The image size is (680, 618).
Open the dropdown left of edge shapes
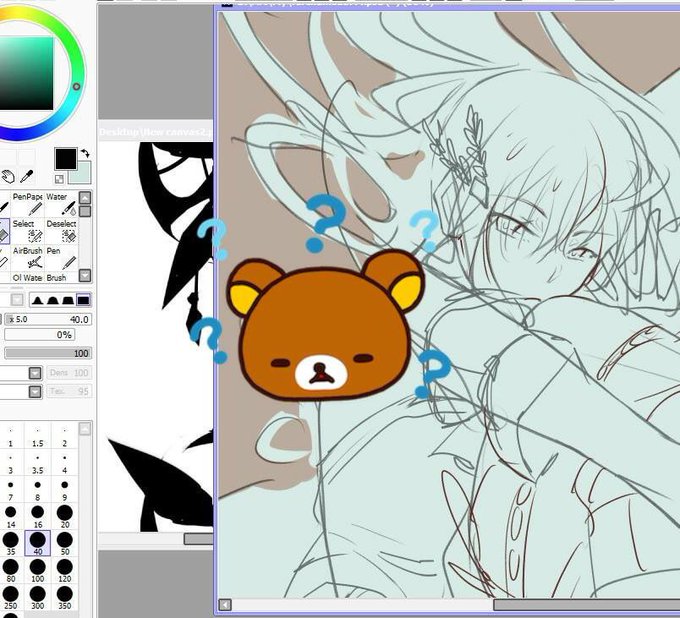(17, 300)
